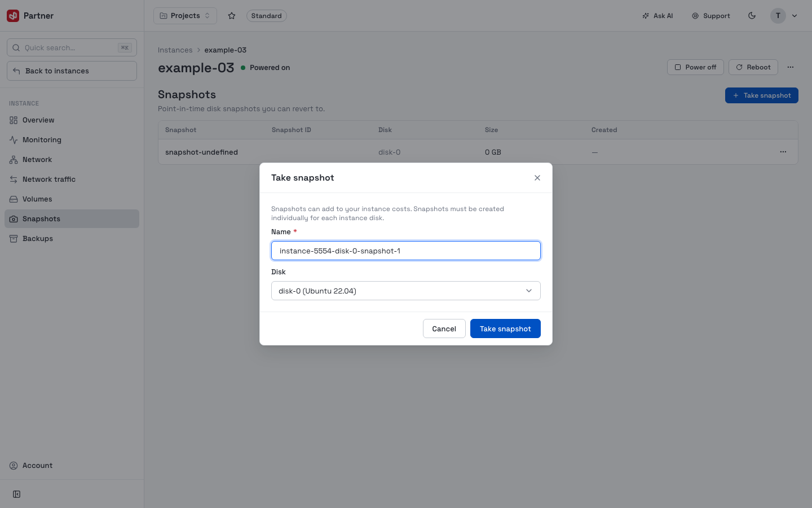Go back to instances
This screenshot has height=508, width=812.
(72, 71)
